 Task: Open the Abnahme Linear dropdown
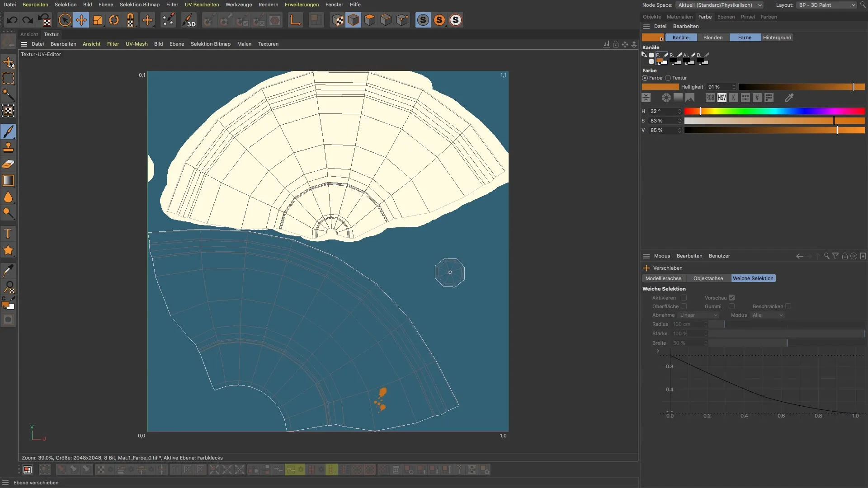698,315
